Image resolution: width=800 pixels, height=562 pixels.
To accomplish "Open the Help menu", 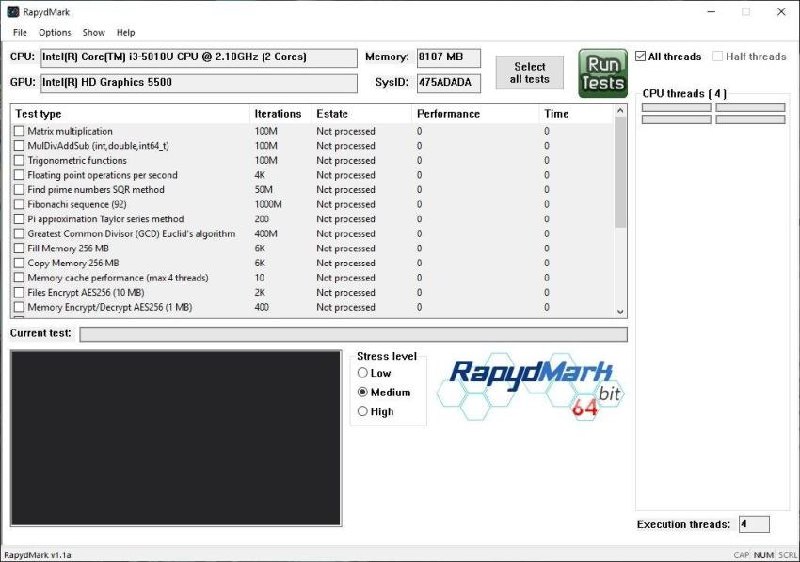I will click(x=126, y=33).
